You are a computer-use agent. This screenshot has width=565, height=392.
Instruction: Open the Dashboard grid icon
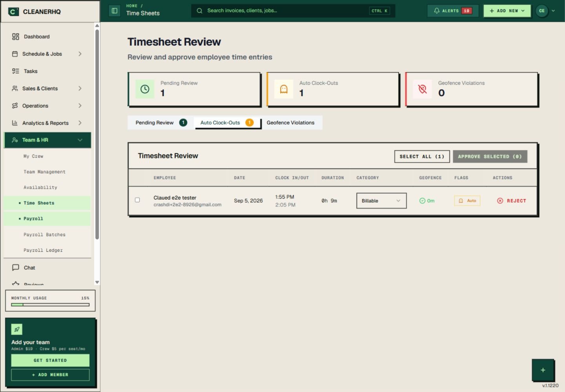coord(16,36)
